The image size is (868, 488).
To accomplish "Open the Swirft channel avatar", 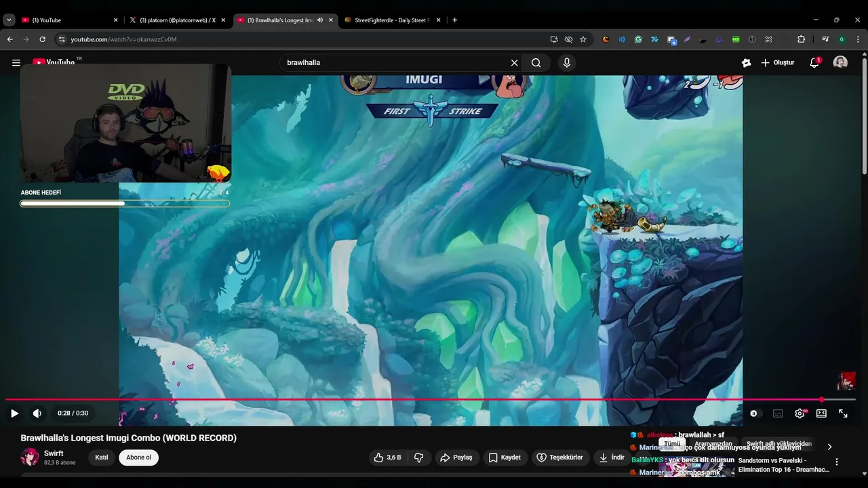I will (x=30, y=457).
